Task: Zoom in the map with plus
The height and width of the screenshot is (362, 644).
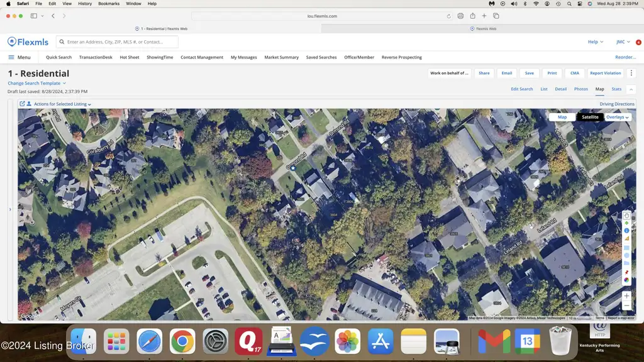Action: [x=626, y=295]
